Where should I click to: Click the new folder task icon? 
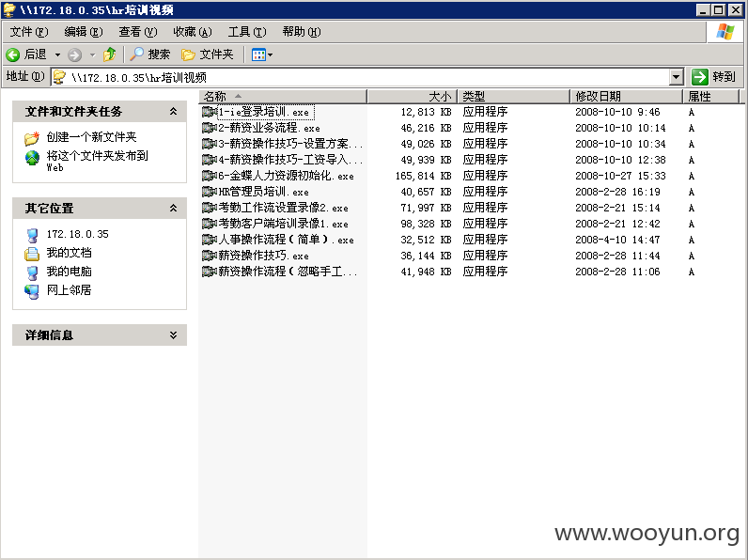pos(32,138)
